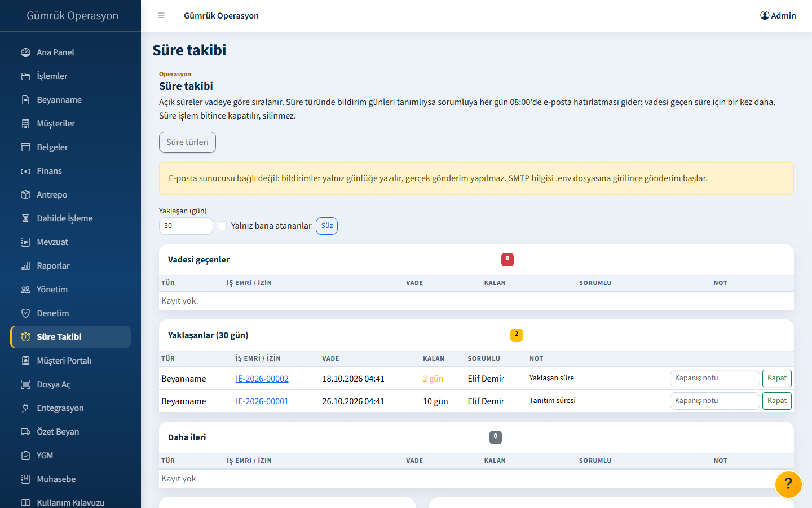Open the Müşteri Portalı icon
Screen dimensions: 812x508
pos(25,361)
